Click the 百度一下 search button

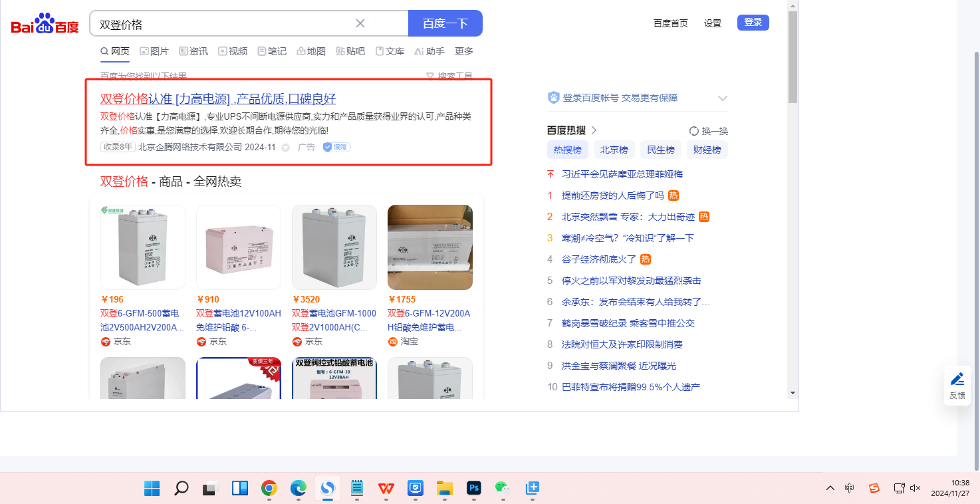[x=445, y=23]
